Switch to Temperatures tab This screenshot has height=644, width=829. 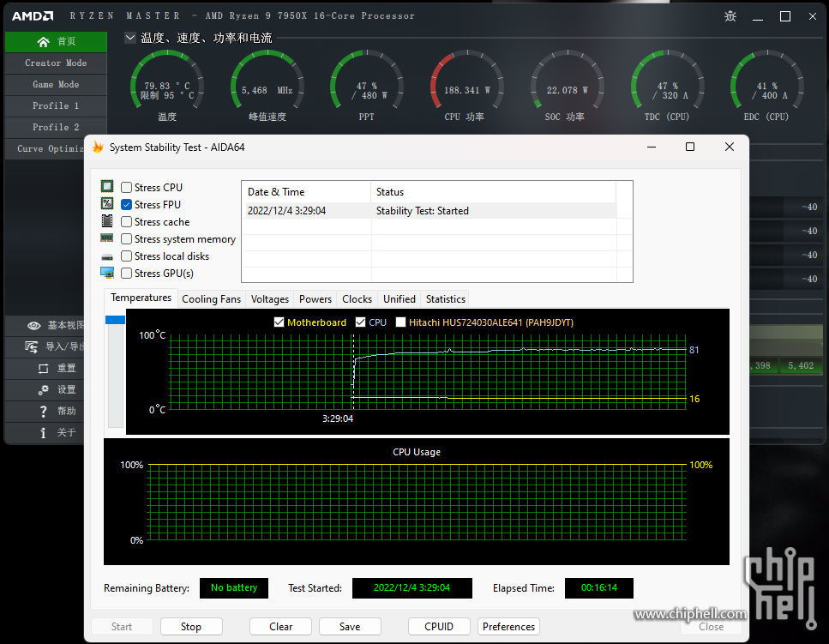(141, 298)
